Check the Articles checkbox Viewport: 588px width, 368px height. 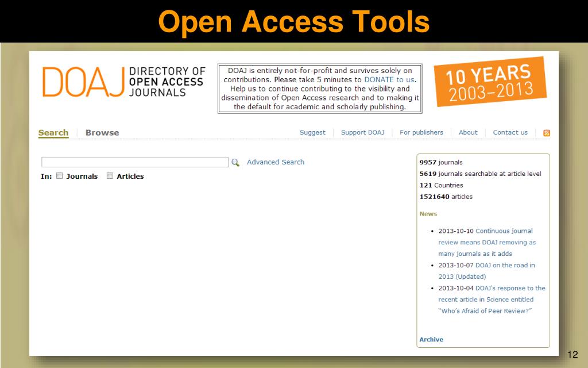coord(110,176)
